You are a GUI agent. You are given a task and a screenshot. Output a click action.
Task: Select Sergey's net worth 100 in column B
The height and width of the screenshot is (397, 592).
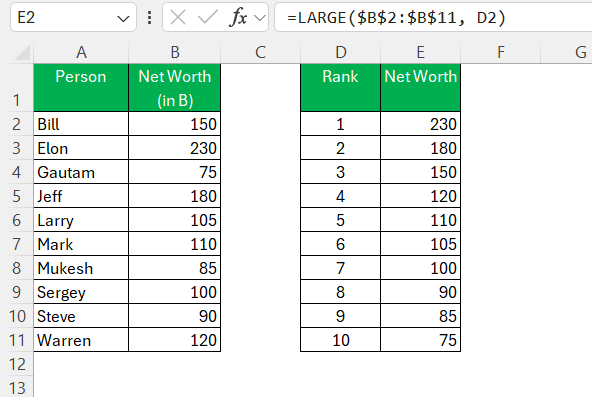point(174,292)
